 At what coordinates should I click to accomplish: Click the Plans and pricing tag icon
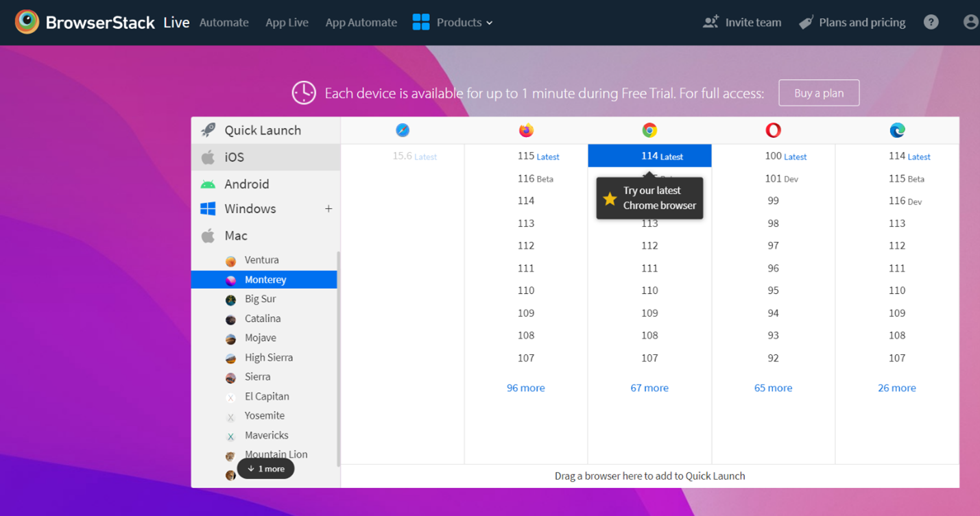[x=806, y=23]
